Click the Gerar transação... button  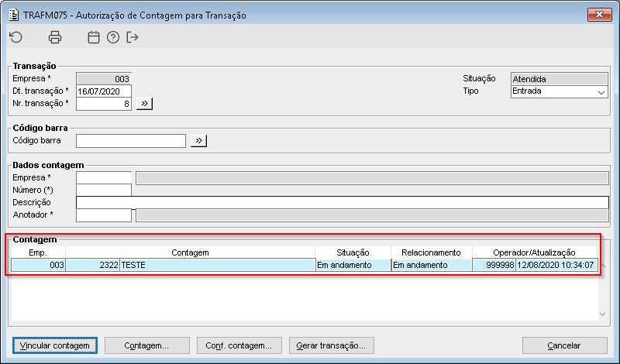coord(332,345)
